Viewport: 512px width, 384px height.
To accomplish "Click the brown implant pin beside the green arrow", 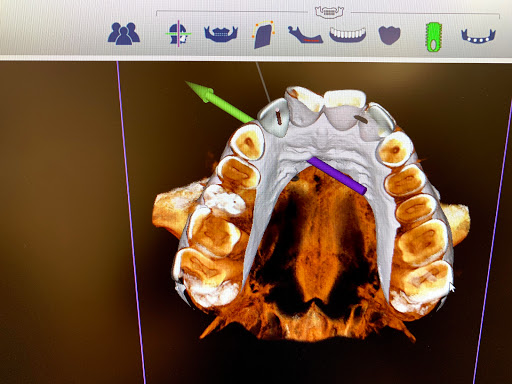I will pyautogui.click(x=279, y=117).
